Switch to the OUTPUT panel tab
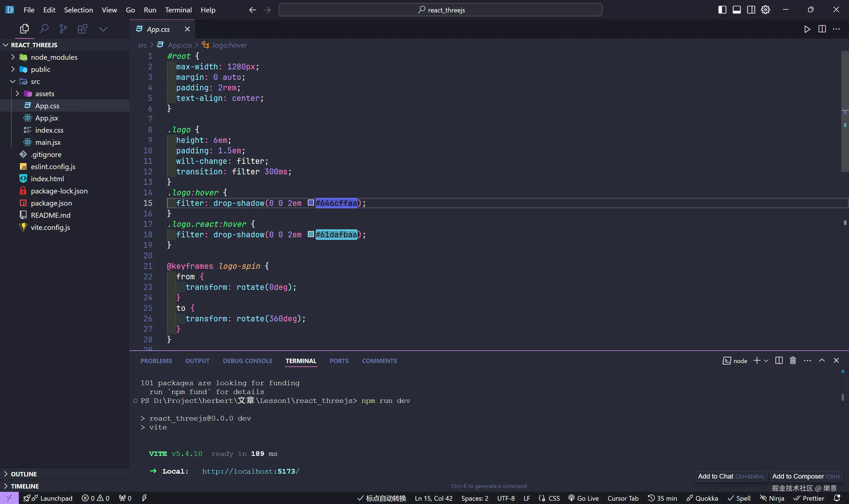This screenshot has width=849, height=504. (x=197, y=361)
